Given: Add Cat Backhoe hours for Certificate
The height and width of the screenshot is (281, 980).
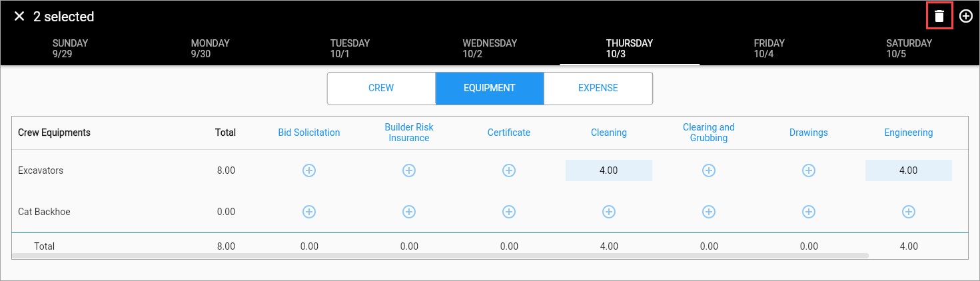Looking at the screenshot, I should pyautogui.click(x=509, y=212).
